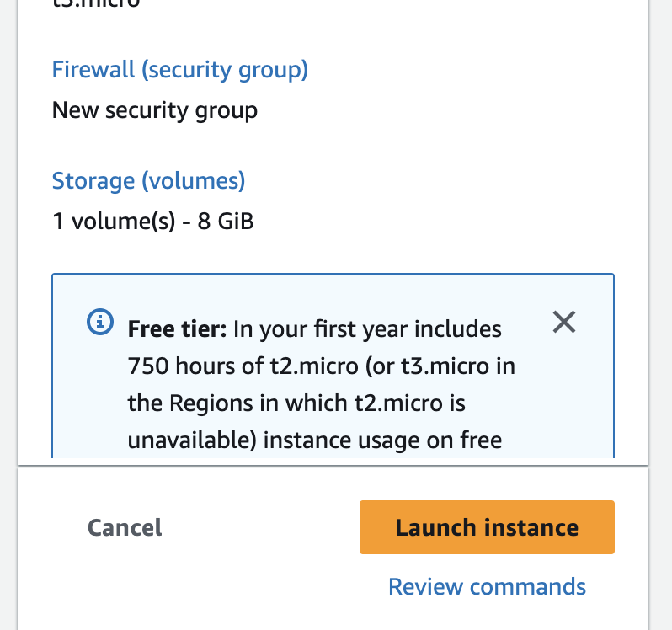
Task: Click the info icon in Free tier notice
Action: pyautogui.click(x=100, y=322)
